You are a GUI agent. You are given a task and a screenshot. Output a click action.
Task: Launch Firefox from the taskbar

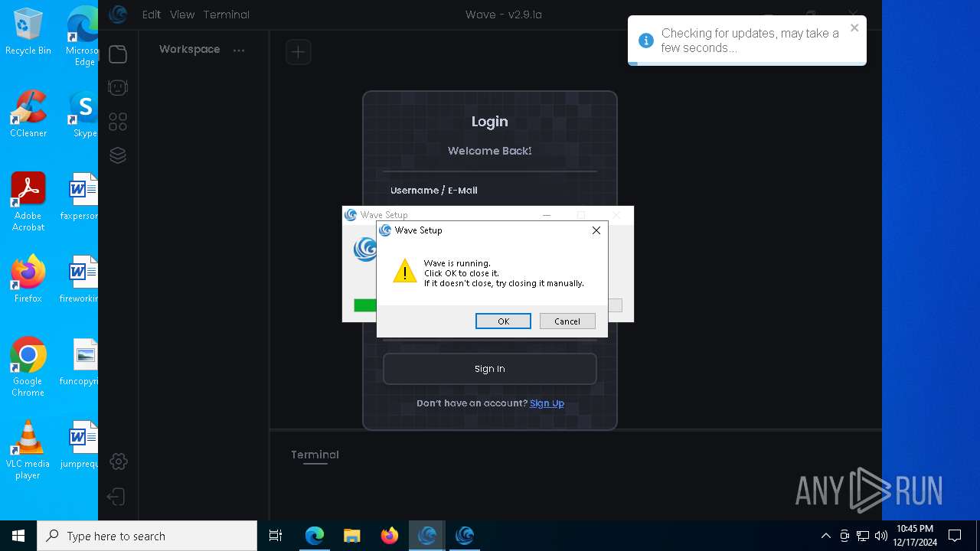389,536
